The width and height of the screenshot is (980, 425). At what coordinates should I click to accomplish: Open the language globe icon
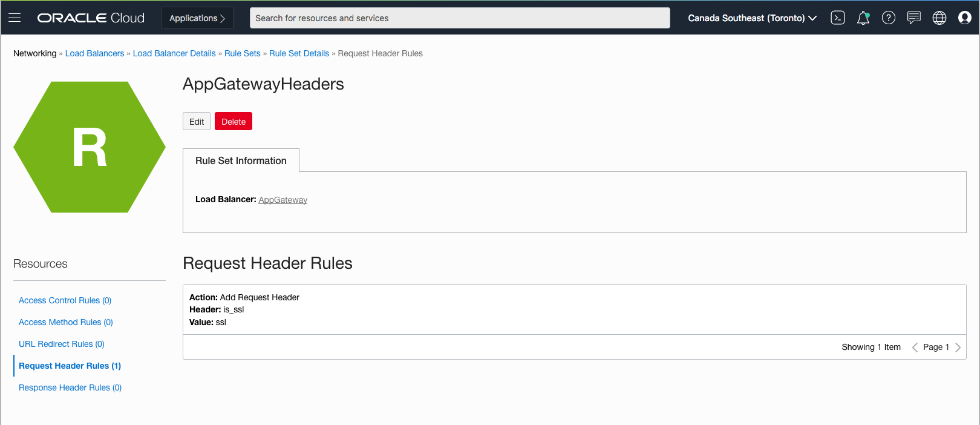click(939, 18)
